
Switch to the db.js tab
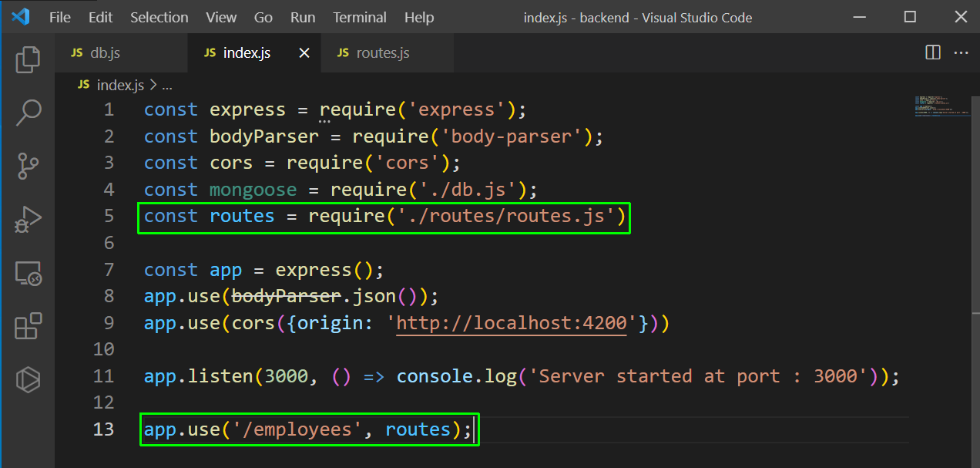(122, 53)
